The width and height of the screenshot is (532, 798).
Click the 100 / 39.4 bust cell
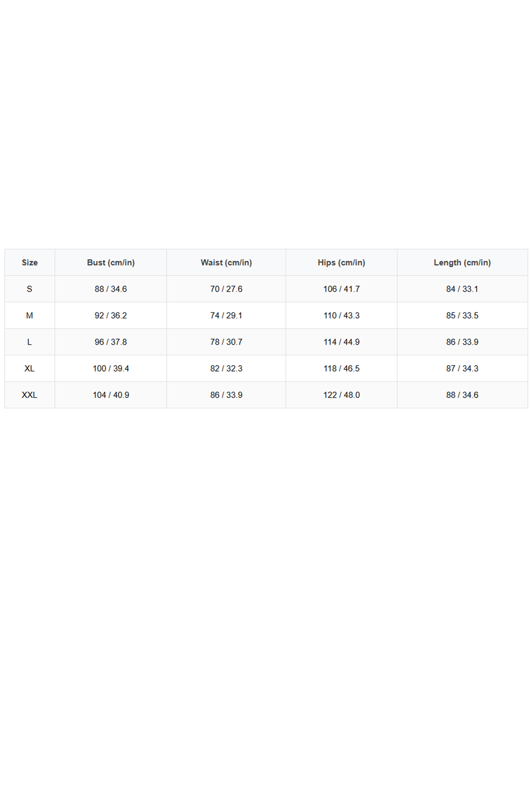(x=111, y=368)
